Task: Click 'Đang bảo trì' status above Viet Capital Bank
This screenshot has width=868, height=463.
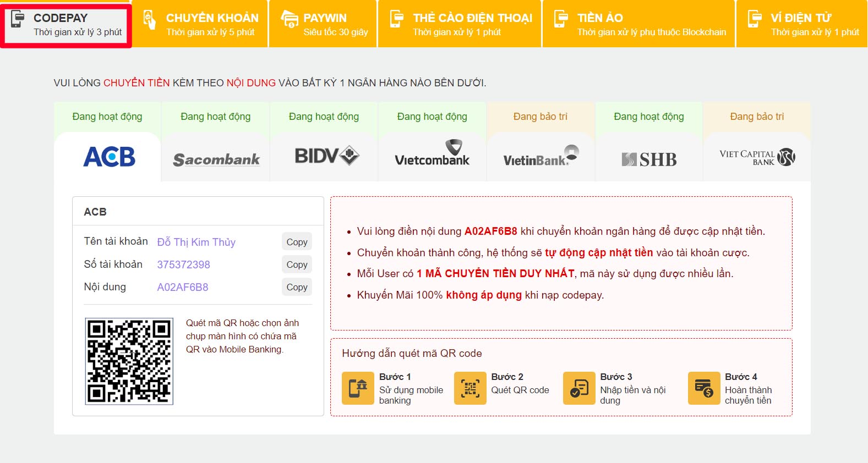Action: [x=757, y=117]
